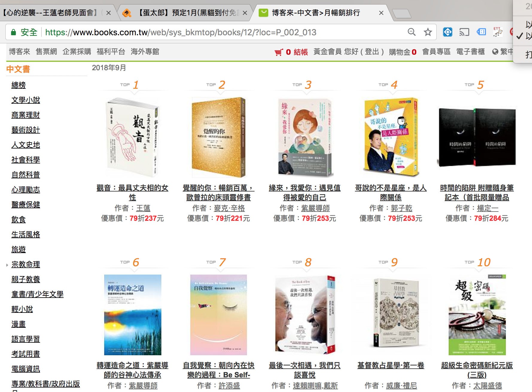
Task: Click the blue TeamViewer-style extension icon
Action: tap(448, 32)
